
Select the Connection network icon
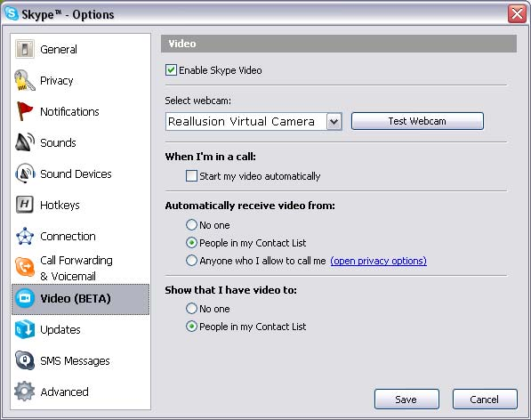coord(25,236)
